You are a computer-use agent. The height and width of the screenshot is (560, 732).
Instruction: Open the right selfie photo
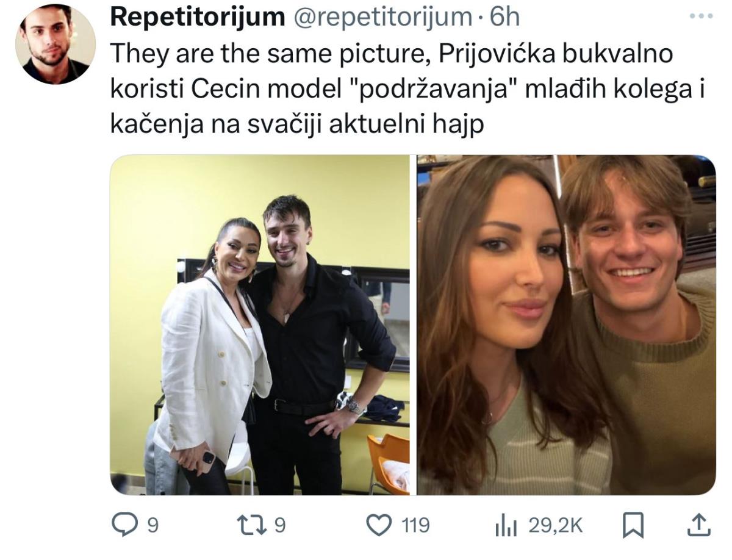tap(566, 325)
